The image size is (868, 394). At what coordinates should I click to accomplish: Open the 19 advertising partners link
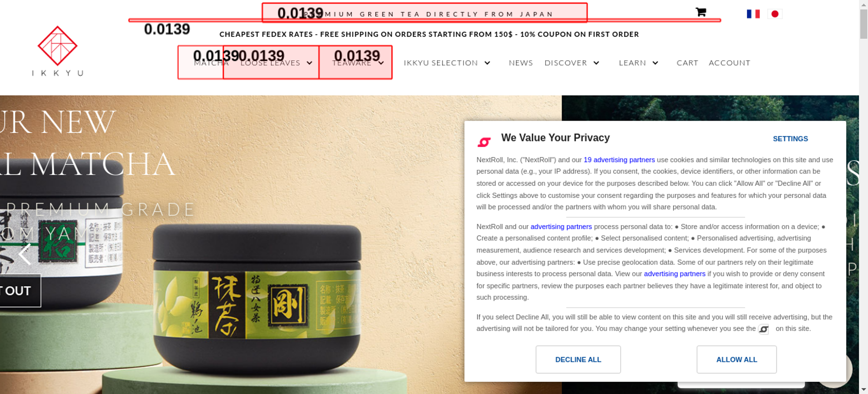[619, 160]
